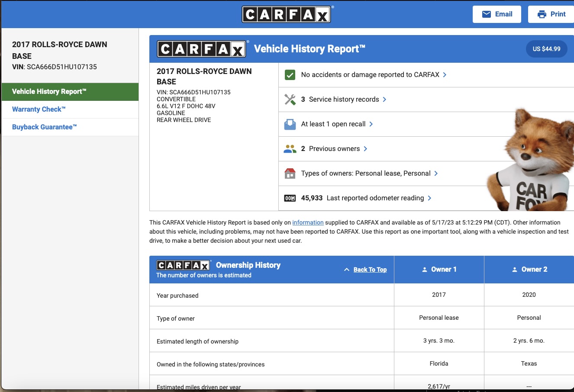
Task: Click the Back To Top link
Action: click(x=370, y=270)
